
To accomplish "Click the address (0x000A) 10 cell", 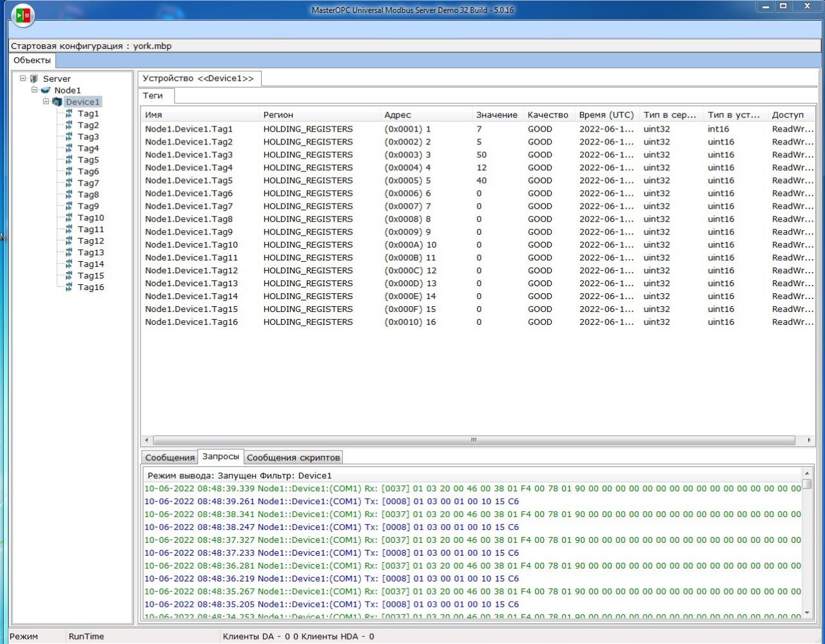I will (410, 245).
